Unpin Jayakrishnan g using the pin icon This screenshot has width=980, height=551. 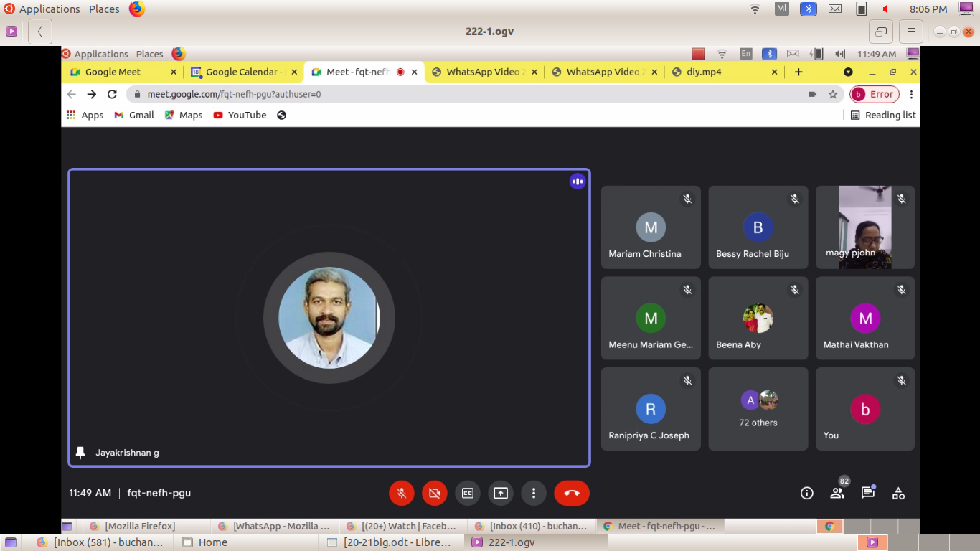click(x=80, y=453)
